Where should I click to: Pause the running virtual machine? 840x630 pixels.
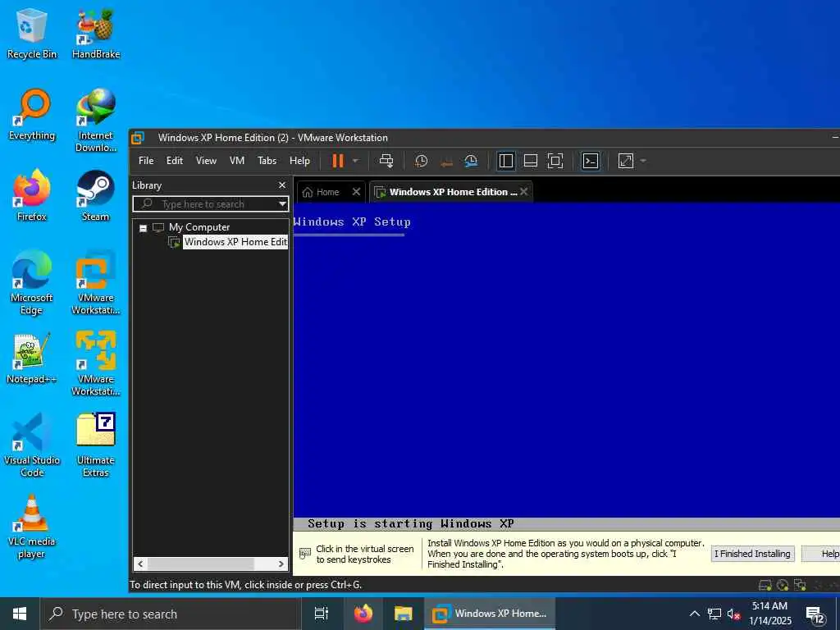tap(337, 161)
